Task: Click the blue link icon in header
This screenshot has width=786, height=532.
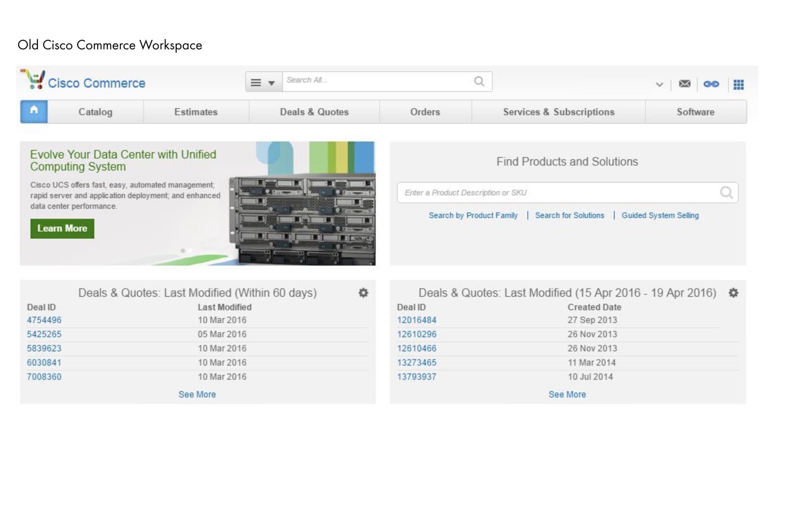Action: pyautogui.click(x=712, y=84)
